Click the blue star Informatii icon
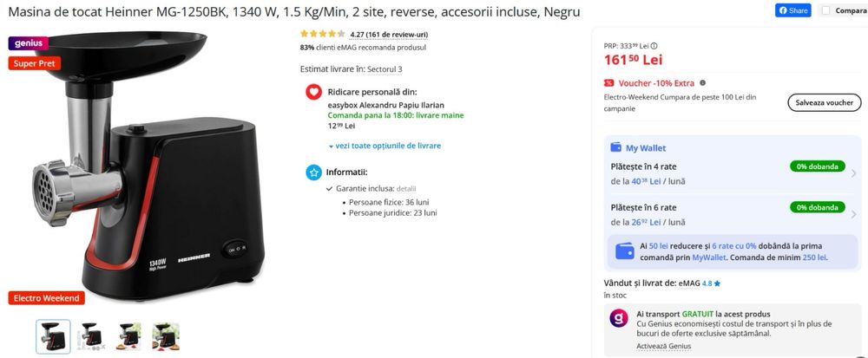The image size is (868, 358). coord(314,172)
